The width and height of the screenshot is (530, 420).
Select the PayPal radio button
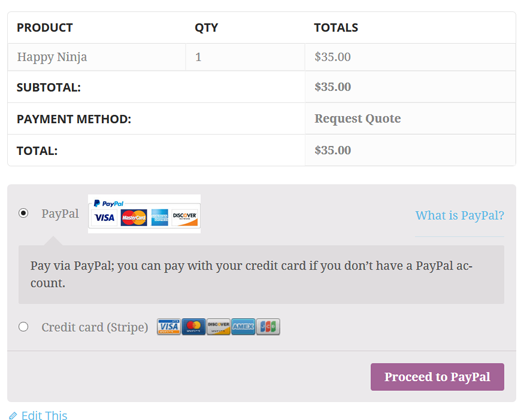tap(23, 213)
